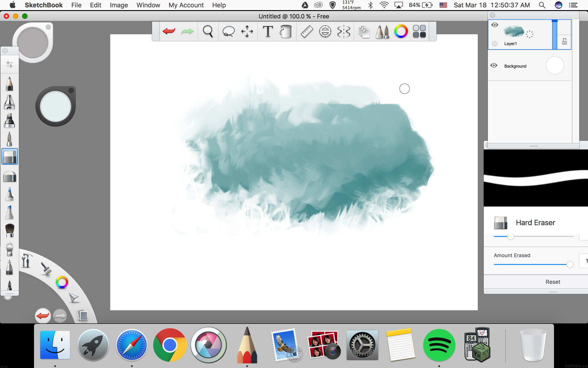Open the Help menu

click(x=219, y=5)
